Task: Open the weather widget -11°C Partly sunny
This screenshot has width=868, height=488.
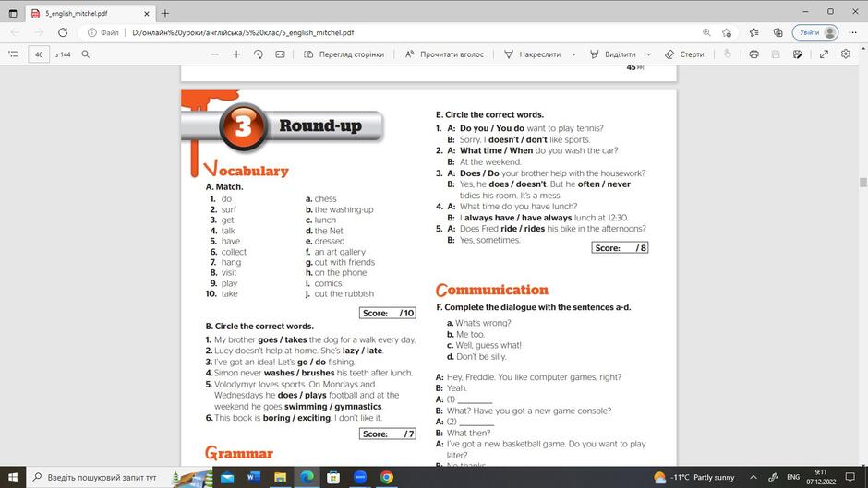Action: click(x=694, y=477)
